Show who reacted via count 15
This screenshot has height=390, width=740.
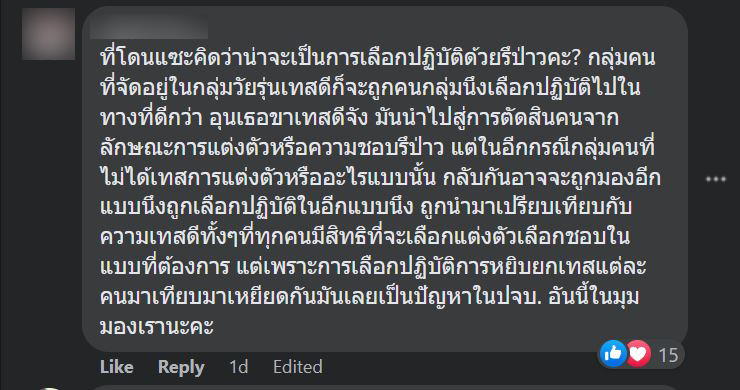pos(668,355)
